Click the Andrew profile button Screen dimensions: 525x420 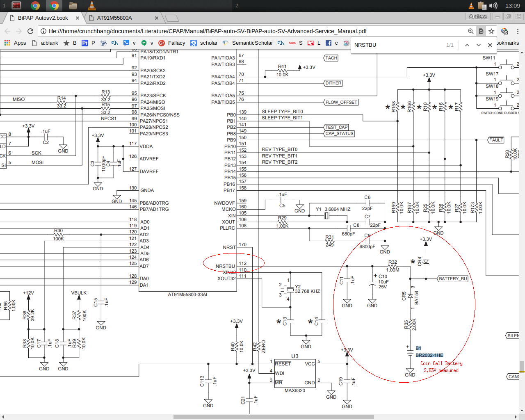[478, 16]
